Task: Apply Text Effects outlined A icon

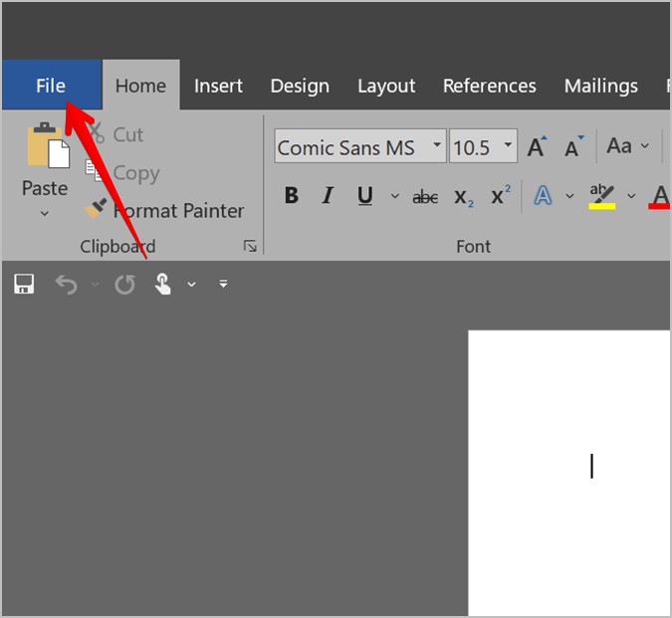Action: 543,195
